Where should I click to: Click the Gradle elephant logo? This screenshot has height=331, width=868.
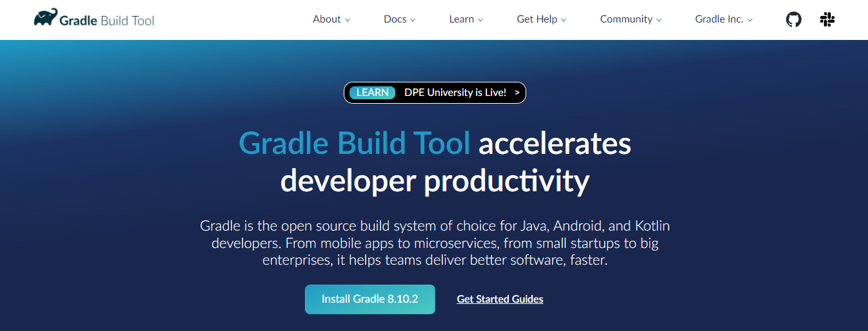coord(45,17)
